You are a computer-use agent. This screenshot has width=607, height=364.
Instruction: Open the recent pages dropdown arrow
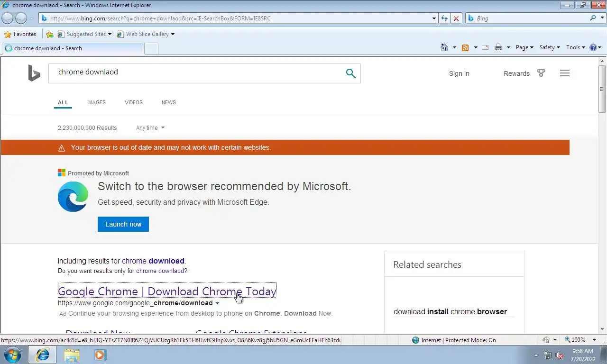click(x=32, y=18)
